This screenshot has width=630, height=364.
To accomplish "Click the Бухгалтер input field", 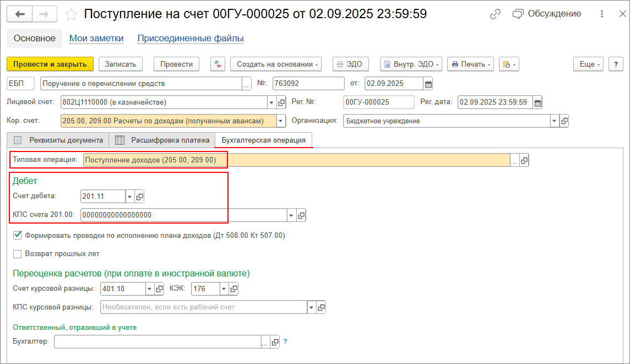I will click(157, 342).
